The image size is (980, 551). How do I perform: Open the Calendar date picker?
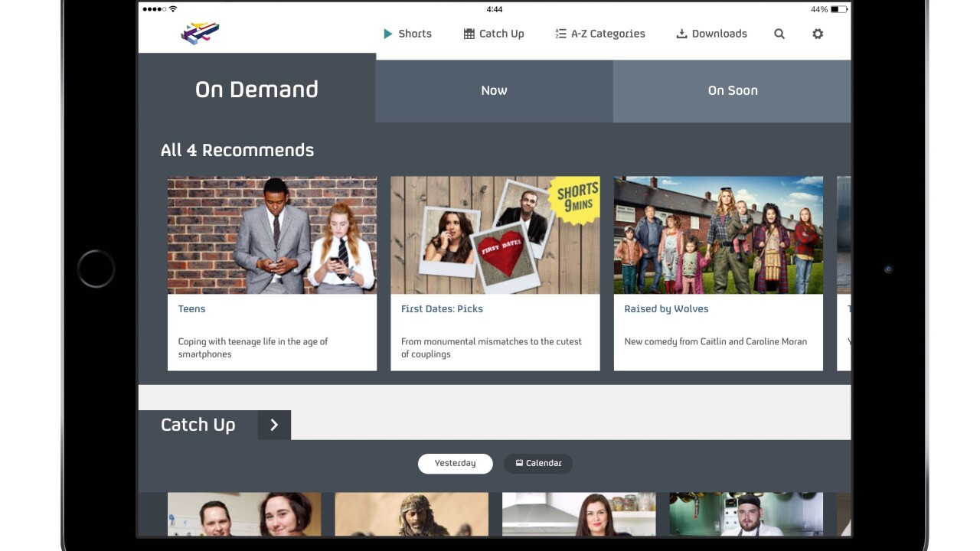coord(537,463)
